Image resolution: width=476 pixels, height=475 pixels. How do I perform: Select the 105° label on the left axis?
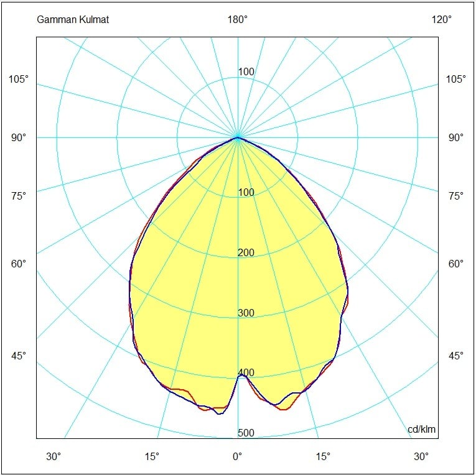point(19,79)
